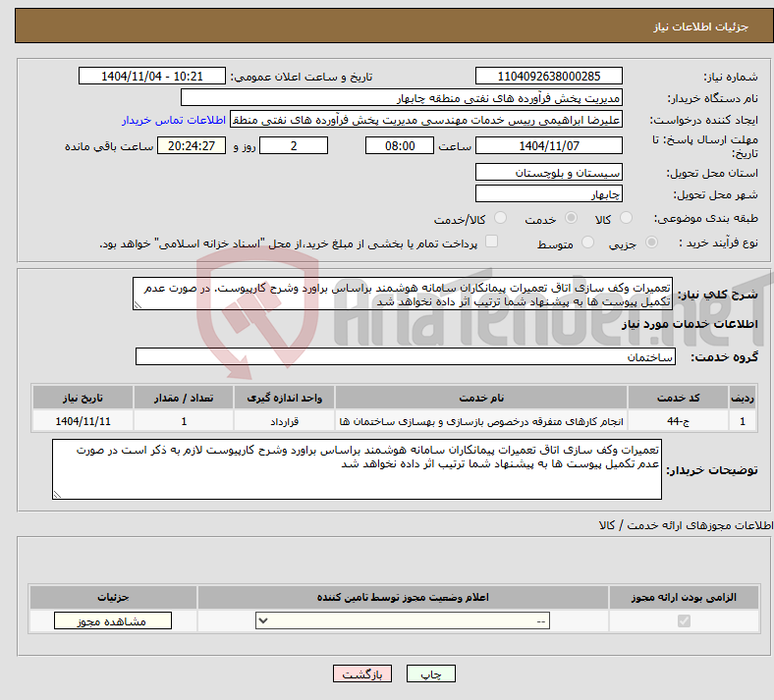The height and width of the screenshot is (700, 774).
Task: Open the اطلاعات تماس خریدار link
Action: tap(174, 120)
